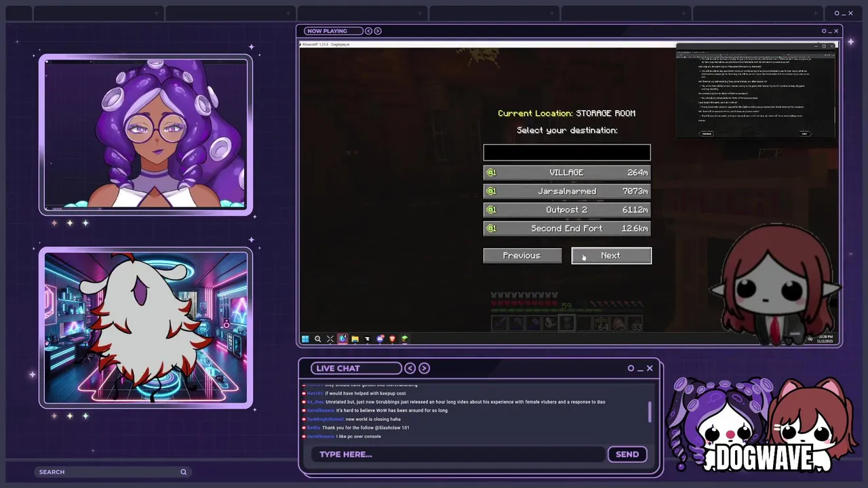The image size is (868, 488).
Task: Click the destination search field in Minecraft
Action: click(x=567, y=152)
